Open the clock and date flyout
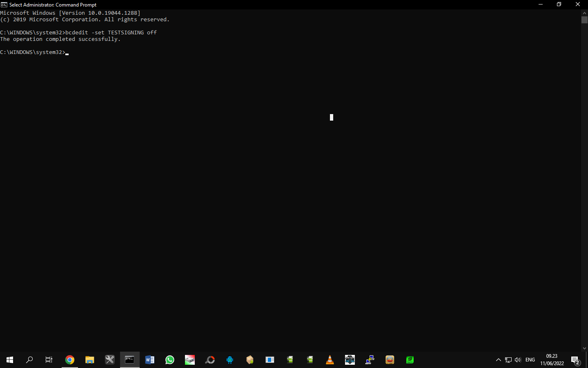 click(x=552, y=360)
